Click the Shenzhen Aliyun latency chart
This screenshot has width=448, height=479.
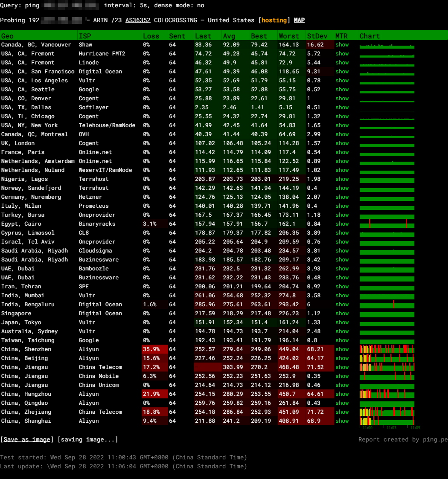click(x=387, y=349)
